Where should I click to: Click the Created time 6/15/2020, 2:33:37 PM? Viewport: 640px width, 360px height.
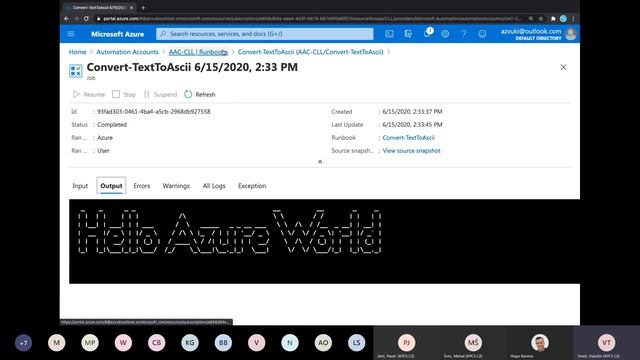coord(412,111)
